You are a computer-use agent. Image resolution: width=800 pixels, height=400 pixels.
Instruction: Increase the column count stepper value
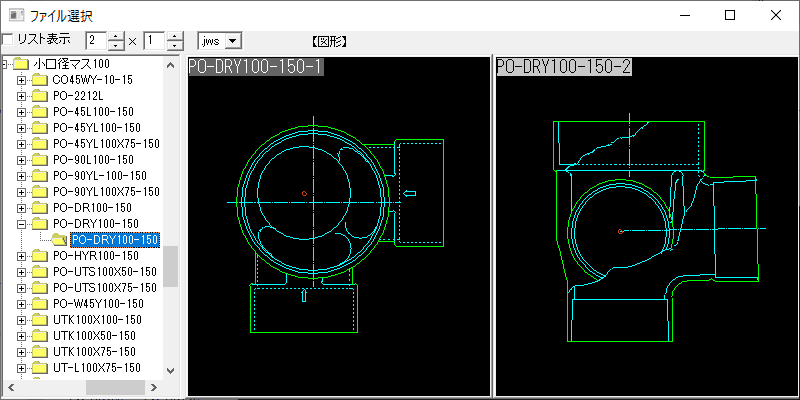[117, 35]
